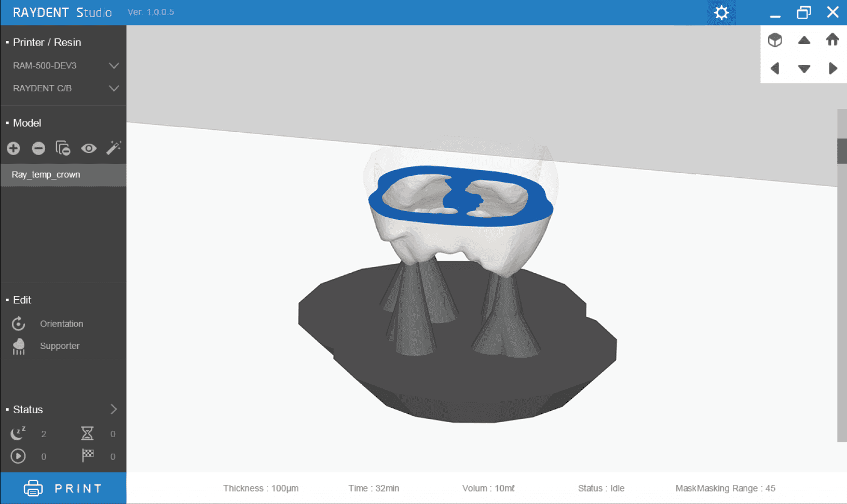Screen dimensions: 847x504
Task: Open settings with the gear icon
Action: click(x=721, y=13)
